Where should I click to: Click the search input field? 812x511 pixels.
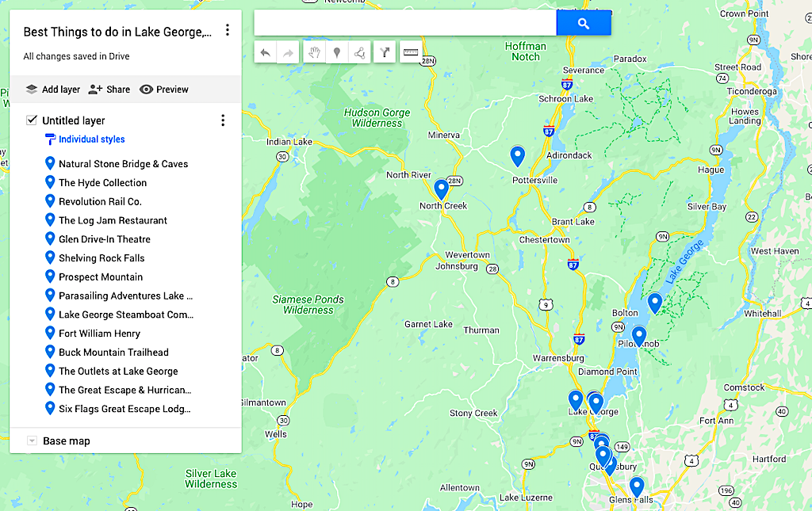coord(405,23)
